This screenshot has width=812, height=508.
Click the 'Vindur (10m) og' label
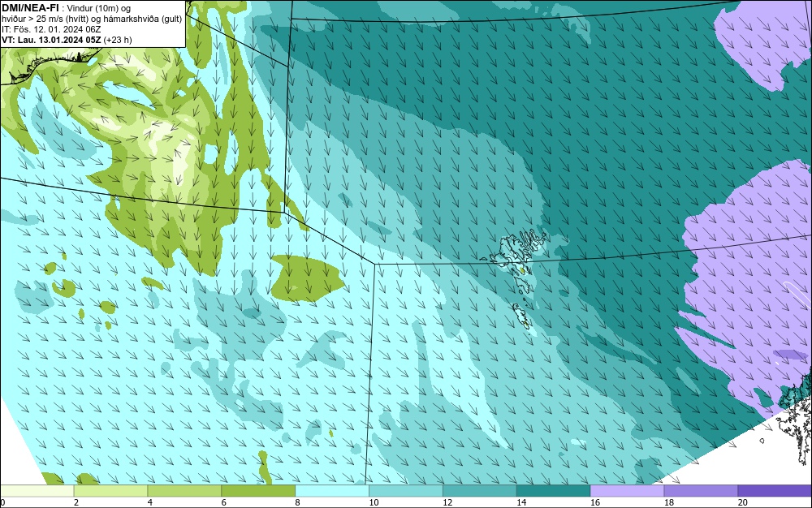98,8
